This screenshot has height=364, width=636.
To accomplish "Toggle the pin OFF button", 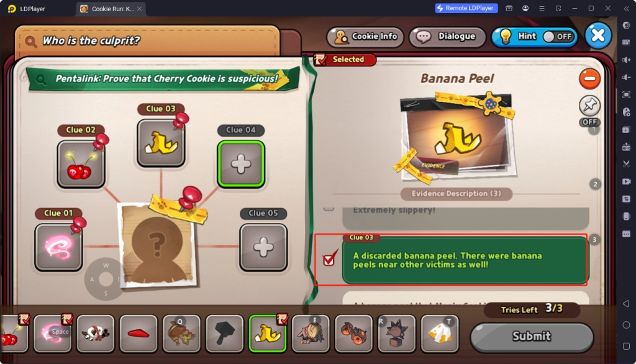I will [x=589, y=111].
